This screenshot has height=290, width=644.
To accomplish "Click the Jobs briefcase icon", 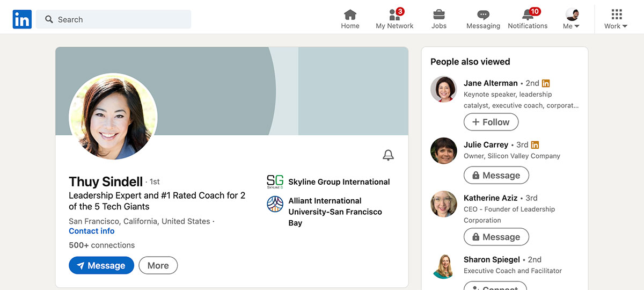I will click(x=439, y=15).
